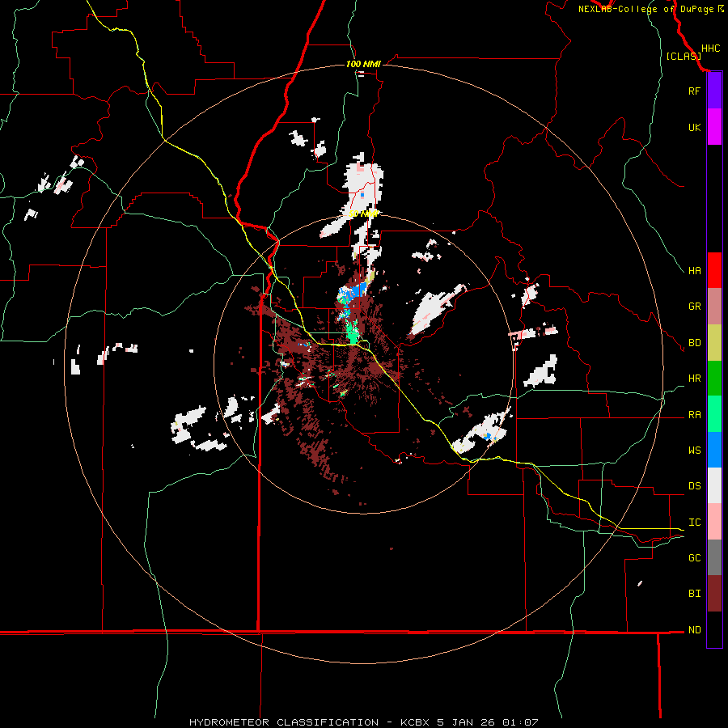Viewport: 728px width, 728px height.
Task: Click the RF purple legend swatch
Action: point(714,91)
